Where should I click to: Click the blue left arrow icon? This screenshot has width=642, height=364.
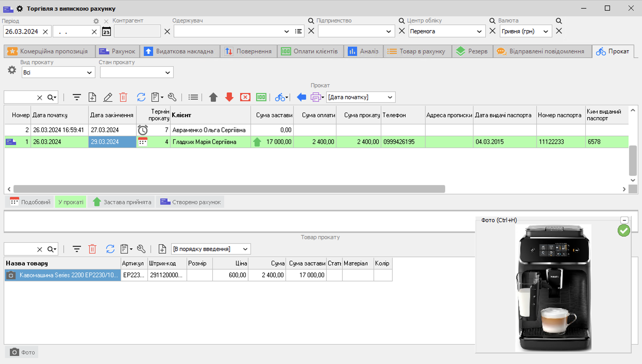point(301,97)
